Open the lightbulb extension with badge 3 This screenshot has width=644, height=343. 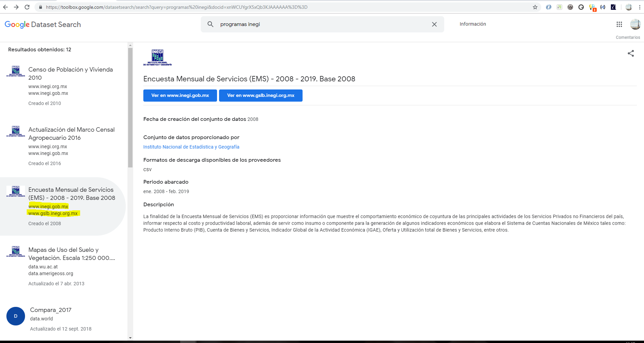592,7
